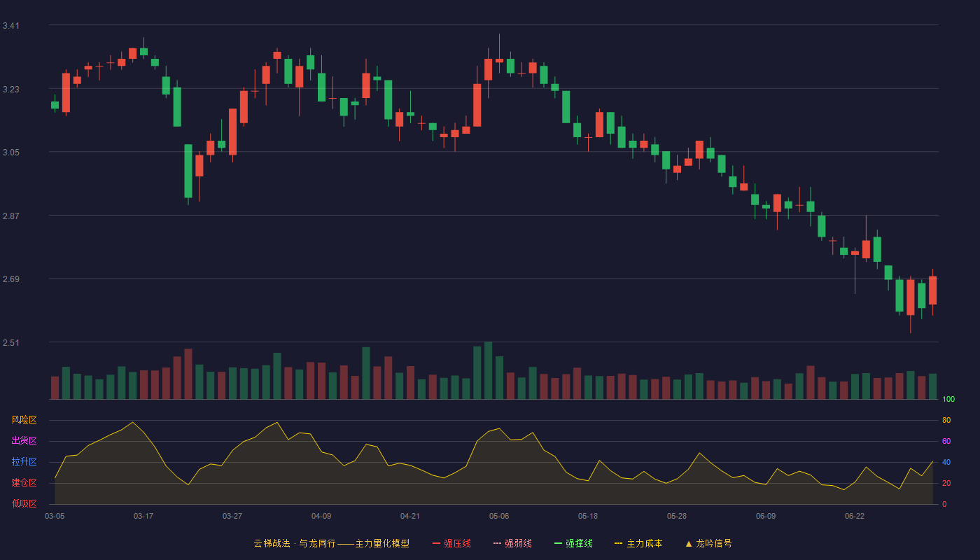Image resolution: width=980 pixels, height=560 pixels.
Task: Click the 06-09 date label
Action: (x=766, y=516)
